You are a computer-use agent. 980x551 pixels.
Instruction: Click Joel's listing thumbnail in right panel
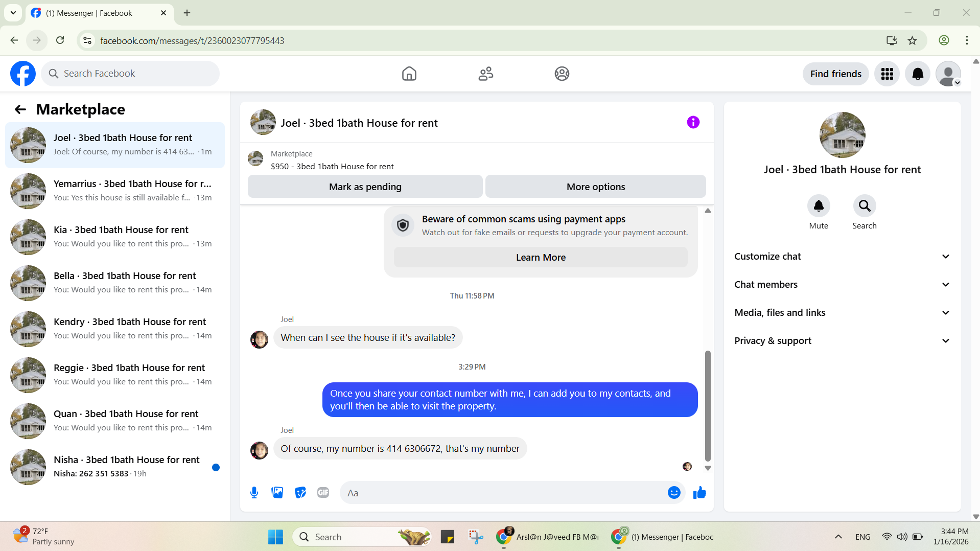point(842,135)
